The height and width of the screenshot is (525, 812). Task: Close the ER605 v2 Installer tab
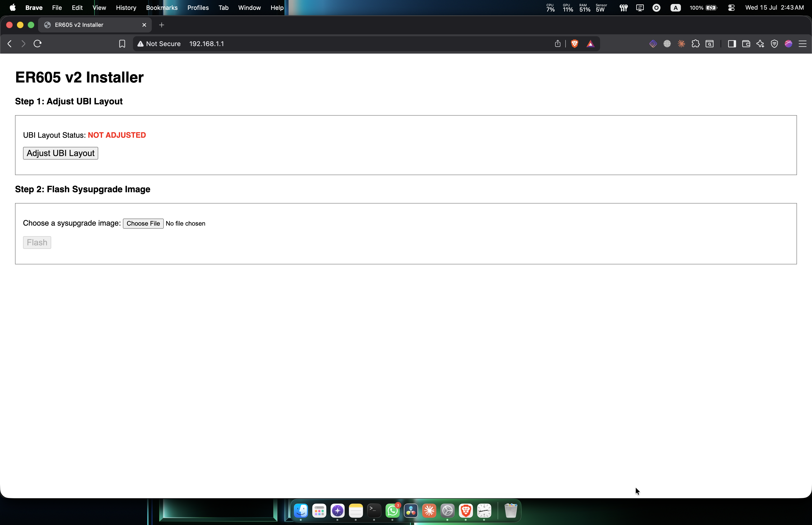coord(144,25)
